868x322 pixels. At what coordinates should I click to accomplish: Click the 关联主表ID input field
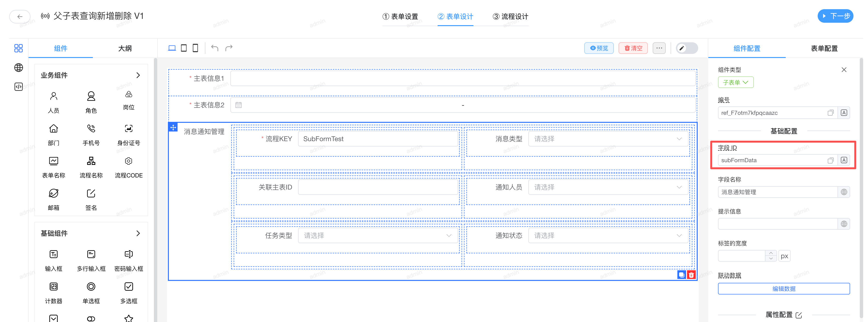click(x=378, y=187)
